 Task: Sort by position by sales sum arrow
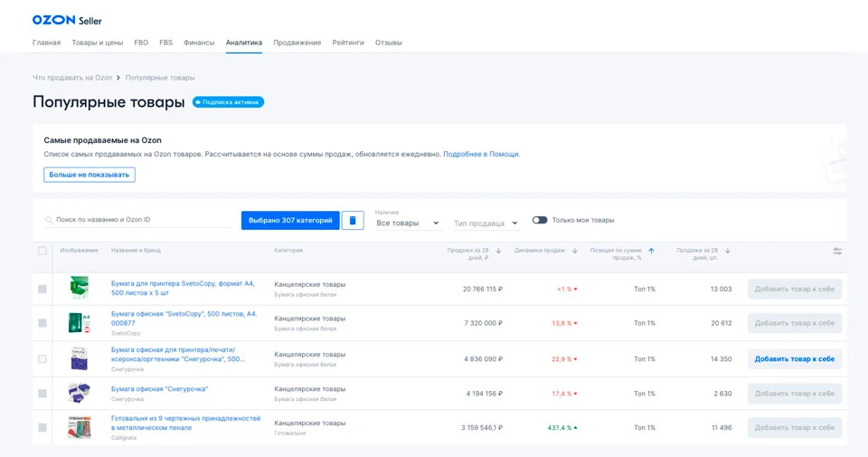pos(652,251)
